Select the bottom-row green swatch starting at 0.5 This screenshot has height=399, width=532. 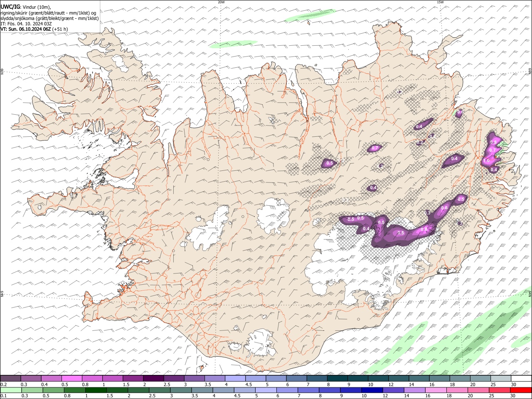click(53, 390)
